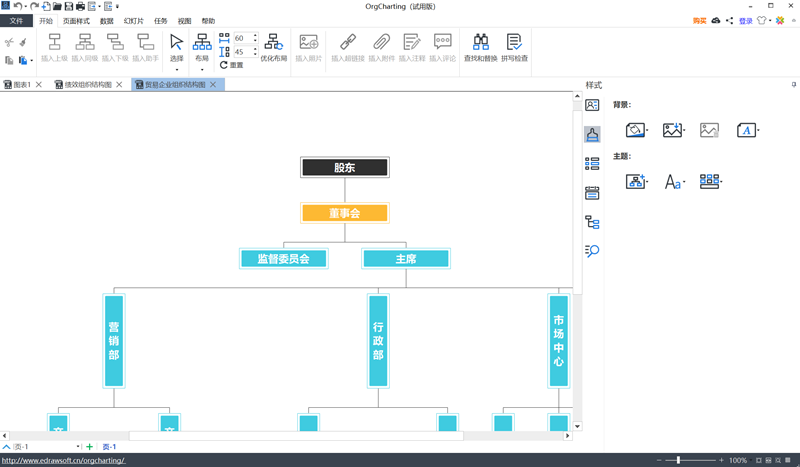Adjust the zoom slider in status bar
Screen dimensions: 800x467
click(679, 460)
